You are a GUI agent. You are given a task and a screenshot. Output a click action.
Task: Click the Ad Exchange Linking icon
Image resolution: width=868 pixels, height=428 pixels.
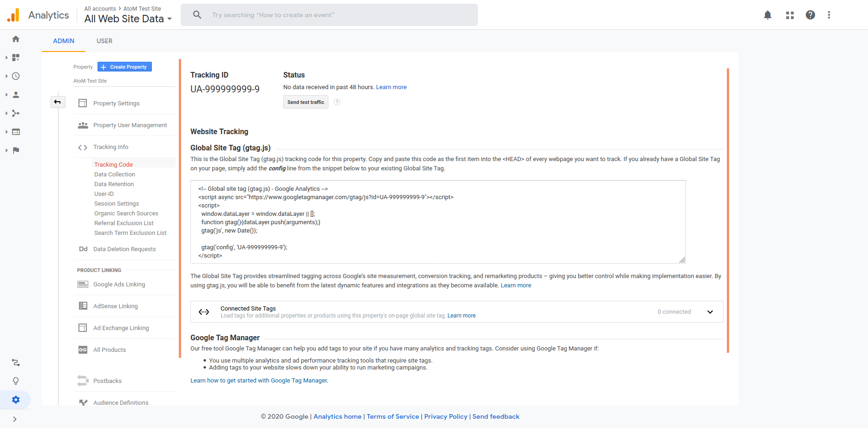coord(83,328)
